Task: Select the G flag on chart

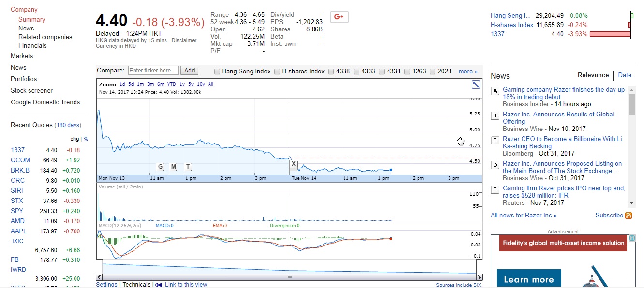Action: click(x=160, y=167)
